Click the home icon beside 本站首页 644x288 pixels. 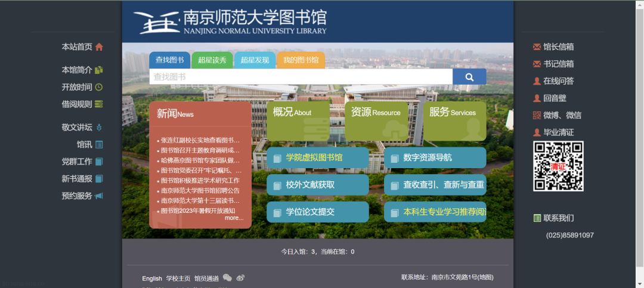[99, 47]
